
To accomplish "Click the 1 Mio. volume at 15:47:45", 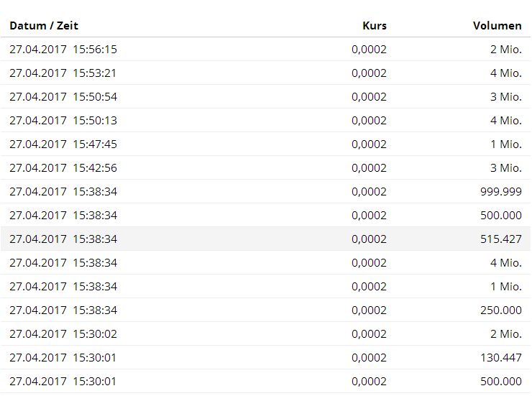I will click(505, 144).
